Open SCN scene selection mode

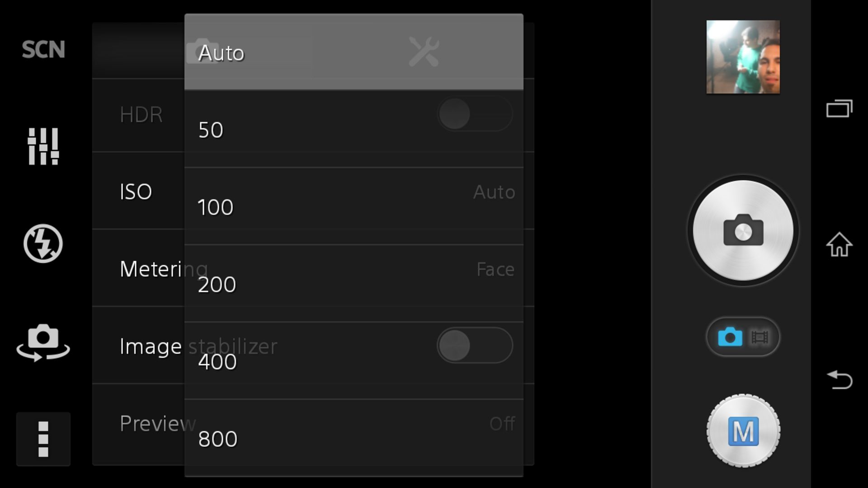tap(43, 49)
